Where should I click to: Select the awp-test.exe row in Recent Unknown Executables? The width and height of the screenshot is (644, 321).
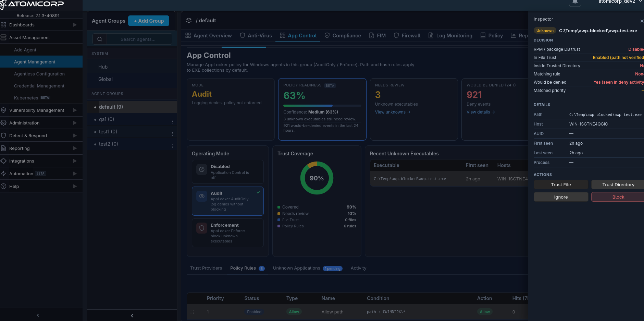coord(449,179)
